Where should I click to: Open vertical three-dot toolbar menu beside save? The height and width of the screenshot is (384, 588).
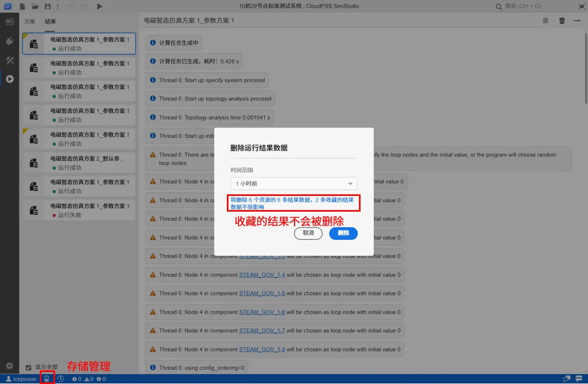[58, 6]
